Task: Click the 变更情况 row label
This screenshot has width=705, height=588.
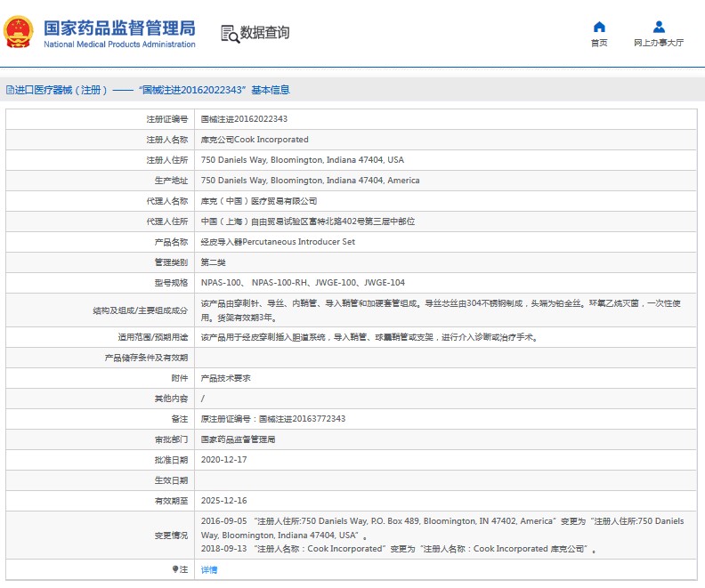Action: [x=171, y=536]
